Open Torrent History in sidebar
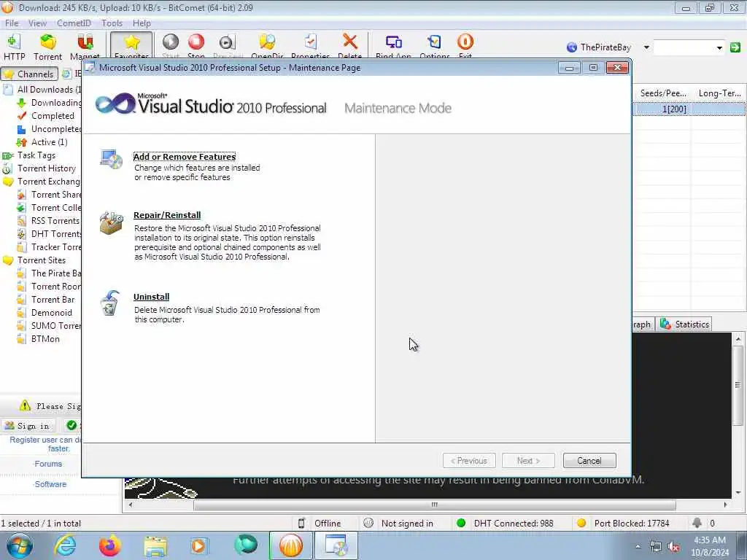This screenshot has height=560, width=747. point(39,168)
